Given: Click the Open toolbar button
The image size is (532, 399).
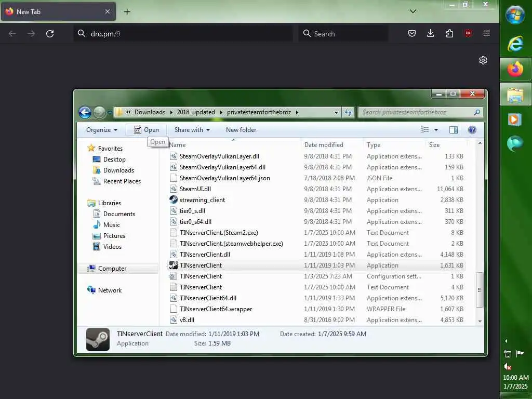Looking at the screenshot, I should [x=146, y=130].
